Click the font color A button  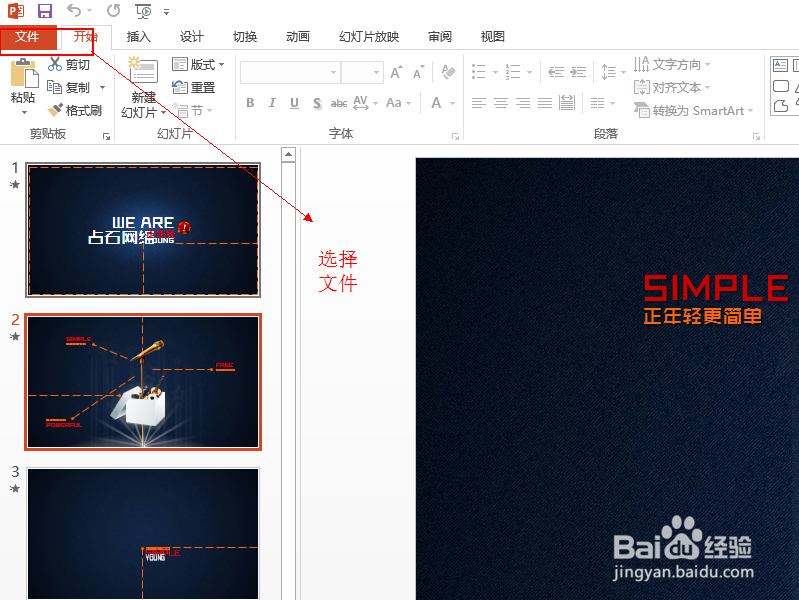(436, 103)
